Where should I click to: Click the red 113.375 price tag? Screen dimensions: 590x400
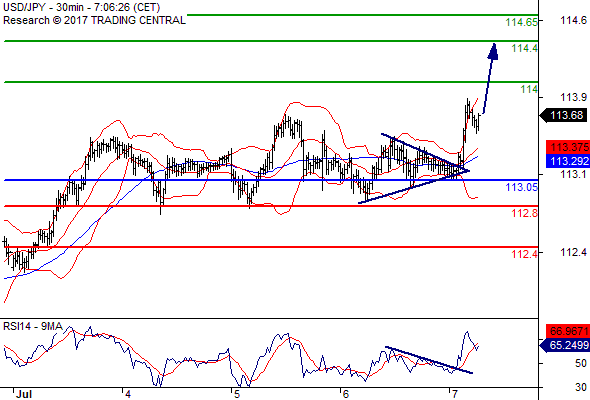point(568,147)
